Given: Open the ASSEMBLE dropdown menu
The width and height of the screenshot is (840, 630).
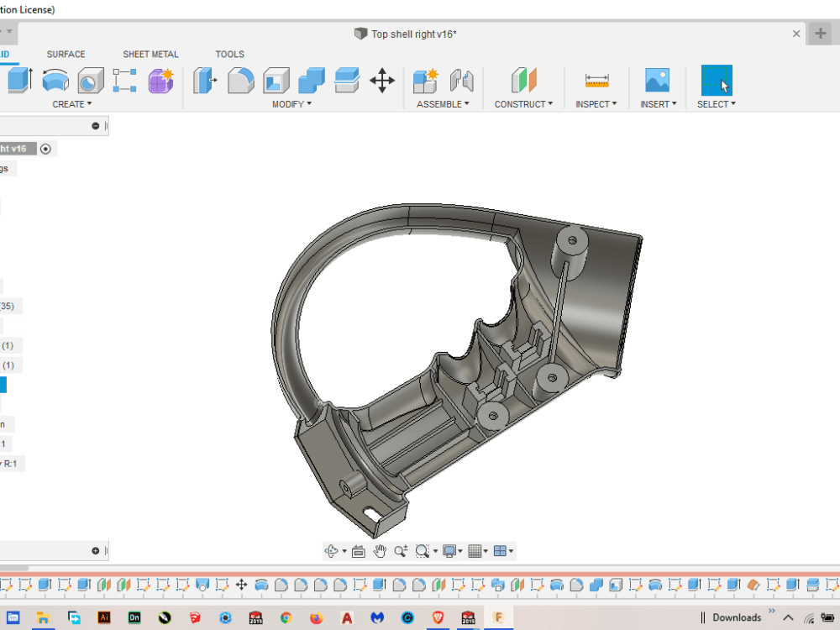Looking at the screenshot, I should [443, 104].
